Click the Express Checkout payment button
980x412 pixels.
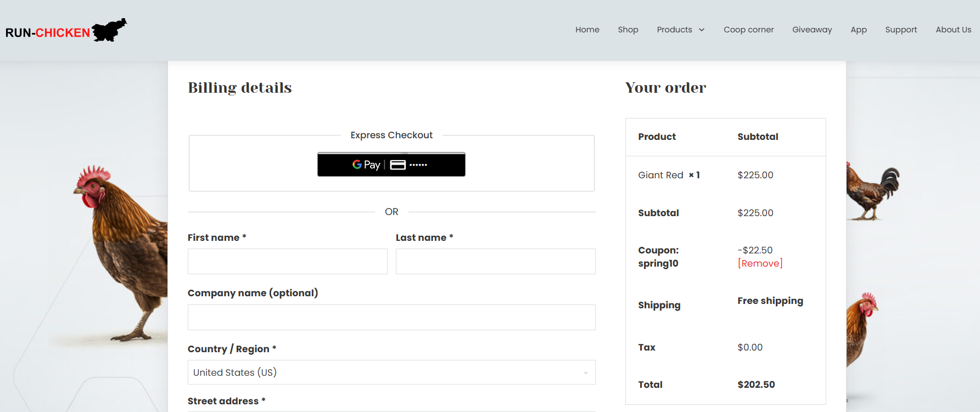[391, 165]
